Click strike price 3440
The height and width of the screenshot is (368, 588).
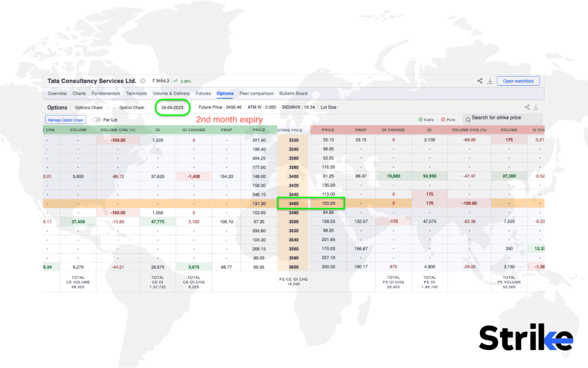[293, 194]
